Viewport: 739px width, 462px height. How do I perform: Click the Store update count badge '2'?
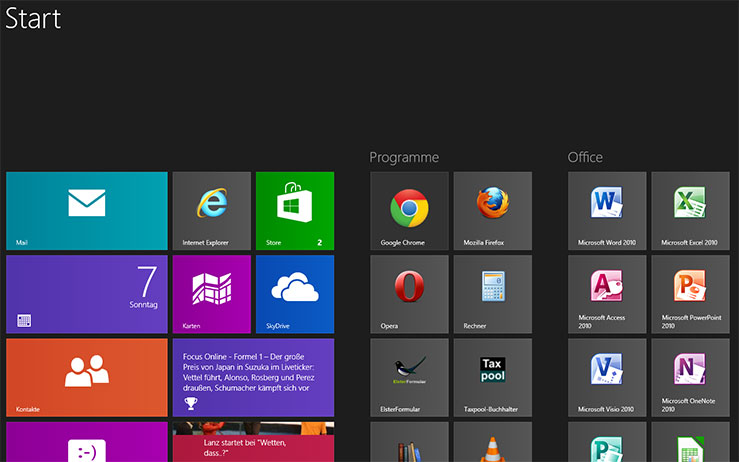(320, 242)
